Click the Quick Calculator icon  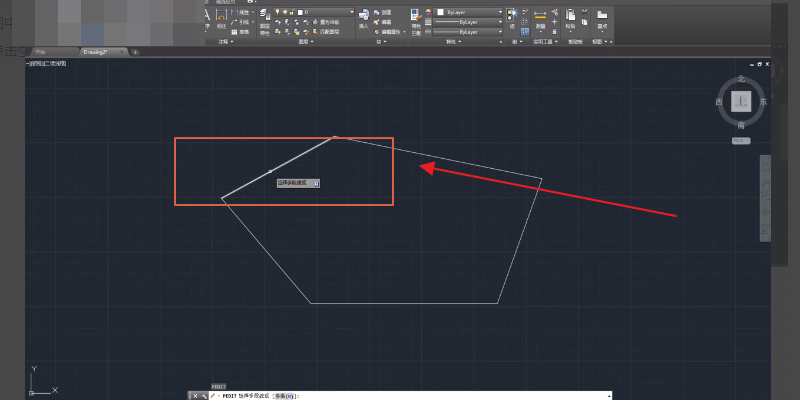tap(555, 32)
